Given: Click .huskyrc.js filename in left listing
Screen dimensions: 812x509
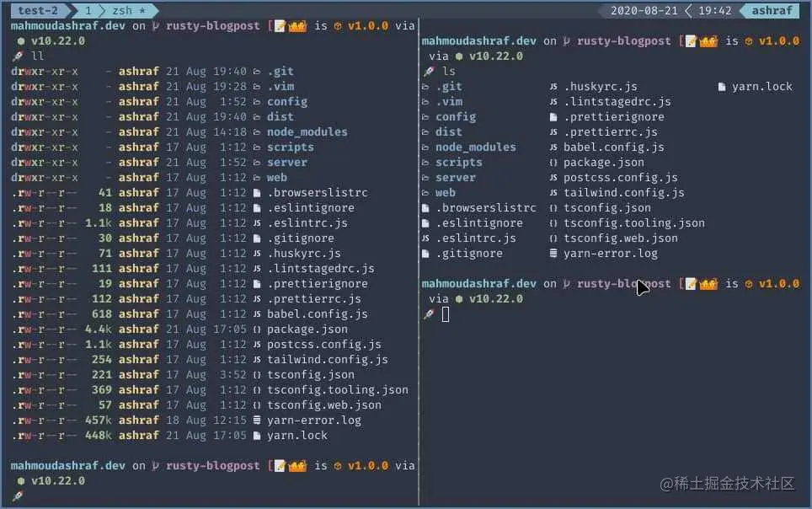Looking at the screenshot, I should [x=304, y=254].
